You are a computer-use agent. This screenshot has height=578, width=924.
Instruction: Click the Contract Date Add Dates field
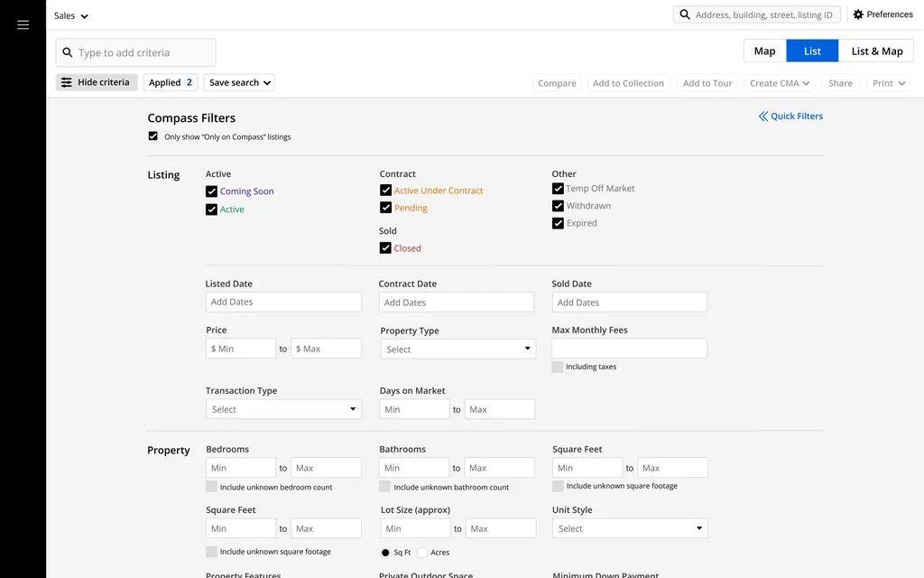click(x=457, y=303)
